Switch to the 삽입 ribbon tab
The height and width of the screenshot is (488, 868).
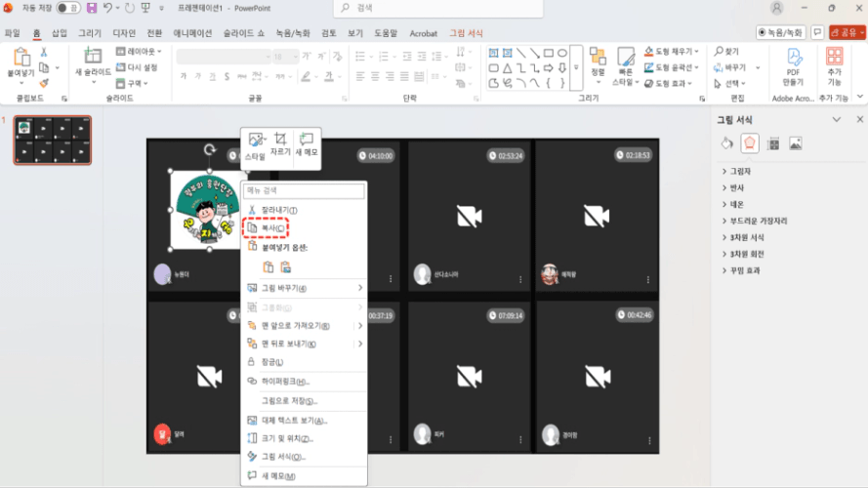[x=60, y=33]
